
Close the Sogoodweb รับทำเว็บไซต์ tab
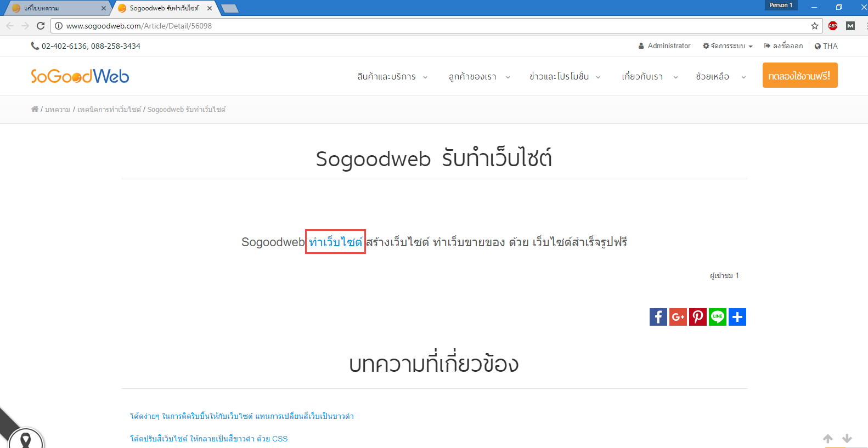210,8
